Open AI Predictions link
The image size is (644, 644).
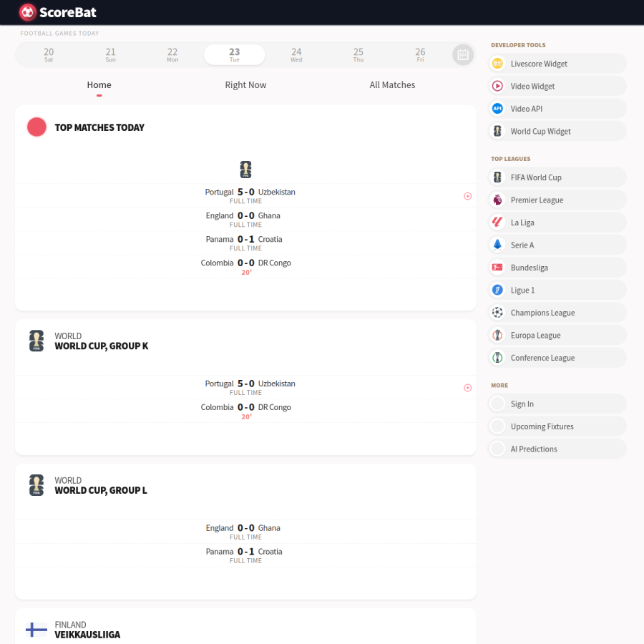[x=557, y=449]
